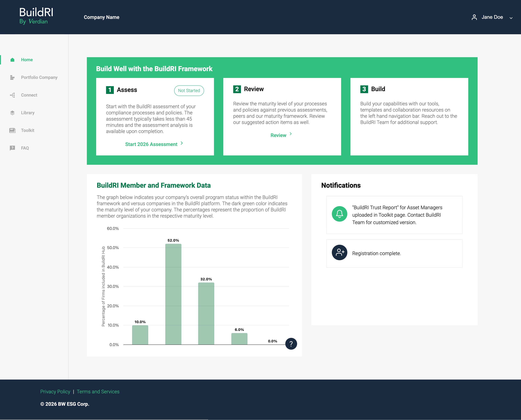
Task: Click the FAQ question bubble icon
Action: (12, 148)
